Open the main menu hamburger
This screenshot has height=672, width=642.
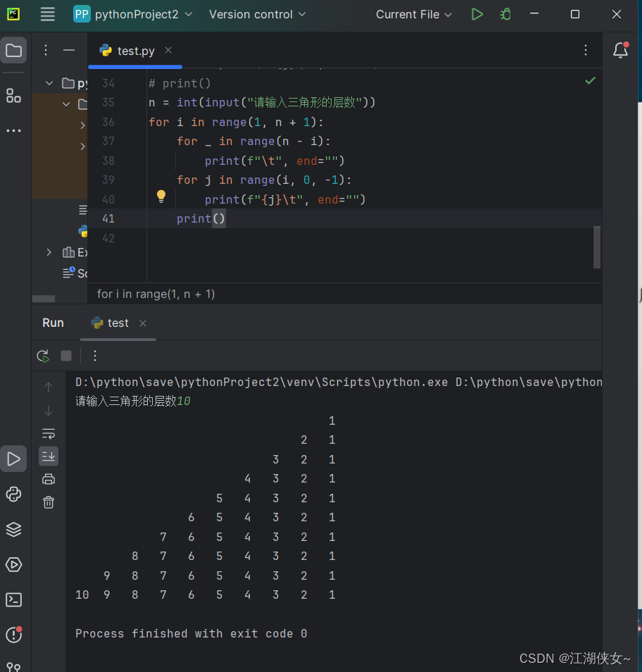coord(46,13)
